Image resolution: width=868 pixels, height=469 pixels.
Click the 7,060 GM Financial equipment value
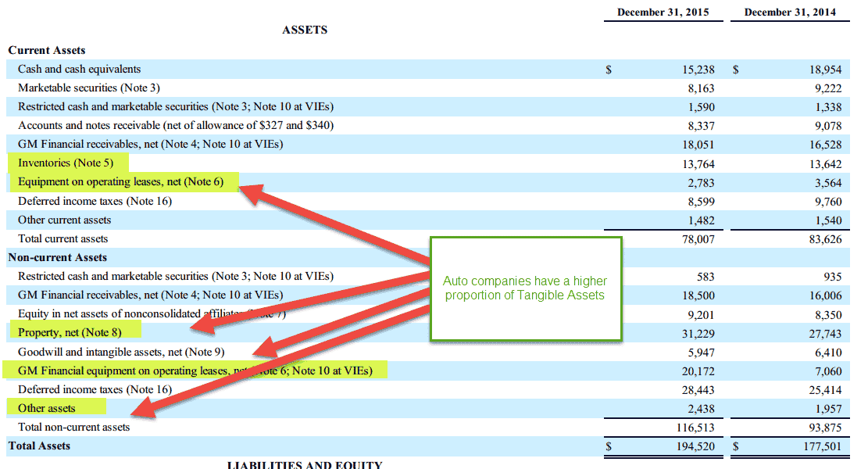pos(828,372)
